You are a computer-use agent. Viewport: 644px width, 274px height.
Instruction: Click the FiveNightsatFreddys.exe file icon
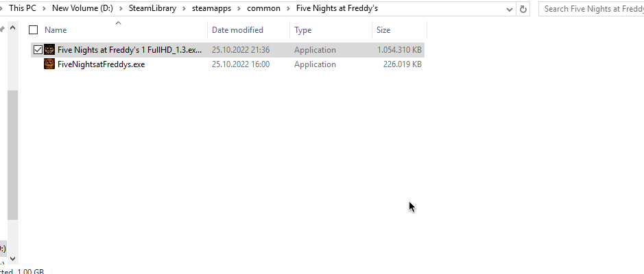(49, 64)
